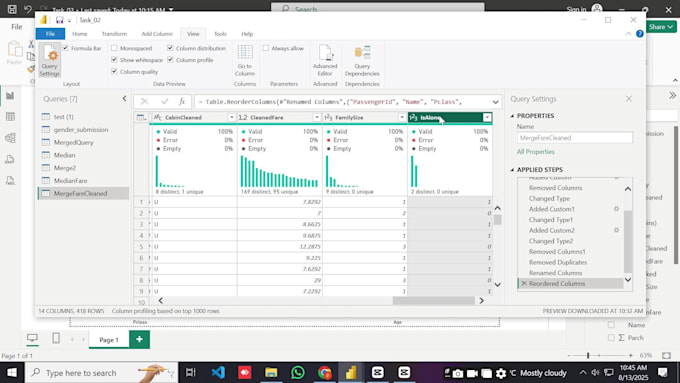Delete the Reordered Columns step

point(524,283)
